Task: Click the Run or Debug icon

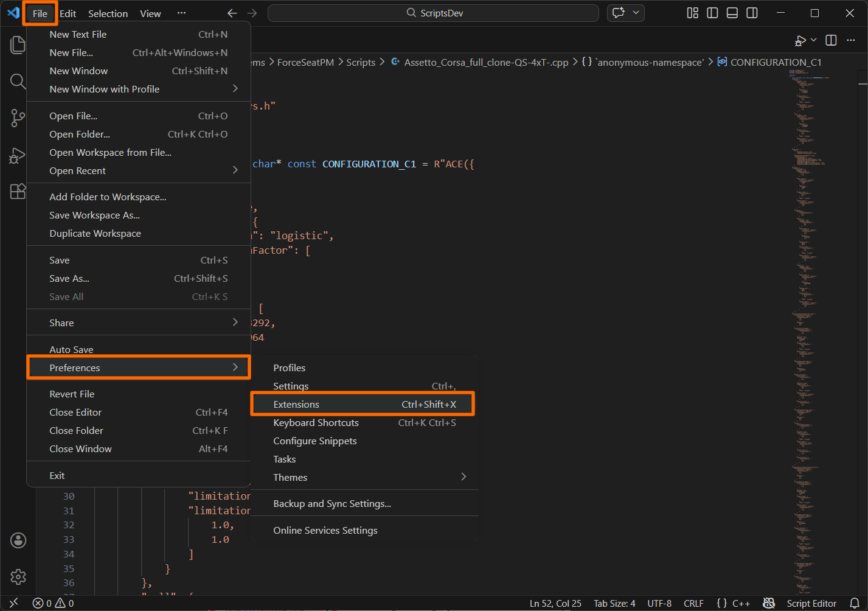Action: 800,41
